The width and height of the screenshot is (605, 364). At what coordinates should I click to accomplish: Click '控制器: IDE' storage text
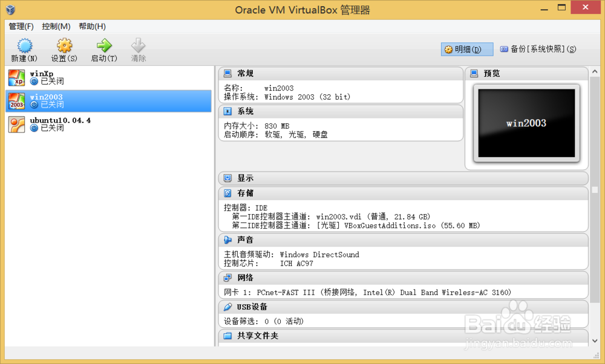pos(246,208)
